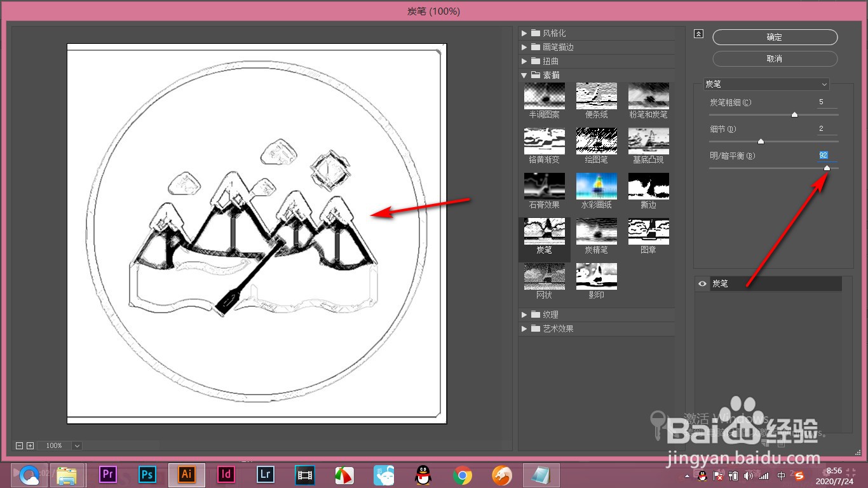Click the 炭笔粗细 slider handle
Screen dimensions: 868x488
794,115
